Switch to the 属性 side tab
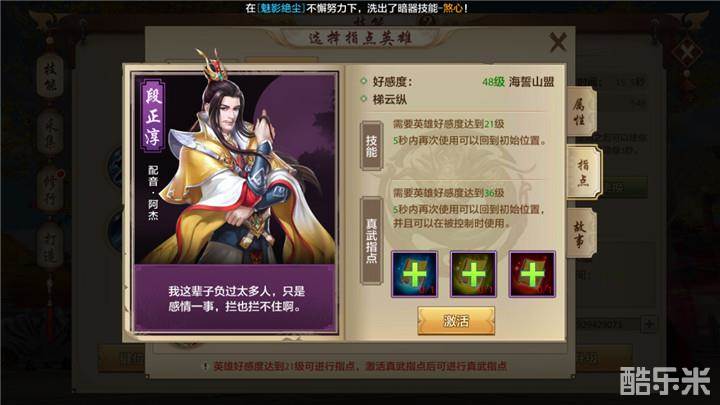This screenshot has height=405, width=720. pos(580,112)
